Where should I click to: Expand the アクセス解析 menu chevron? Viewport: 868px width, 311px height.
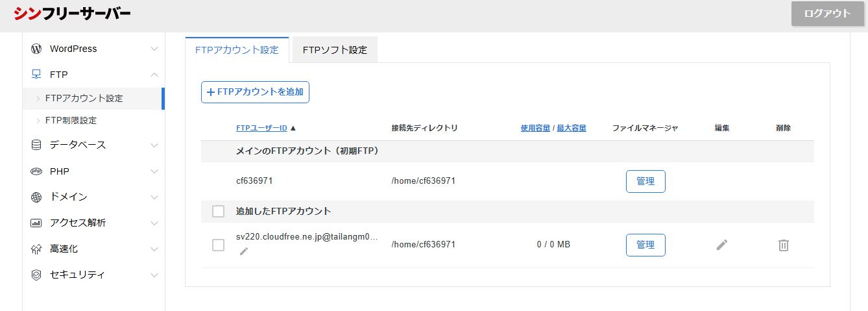click(154, 223)
